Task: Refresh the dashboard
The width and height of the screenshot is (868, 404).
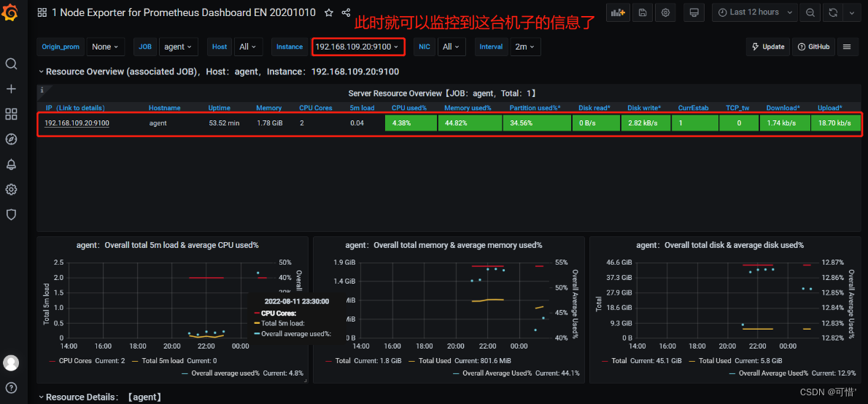Action: coord(832,12)
